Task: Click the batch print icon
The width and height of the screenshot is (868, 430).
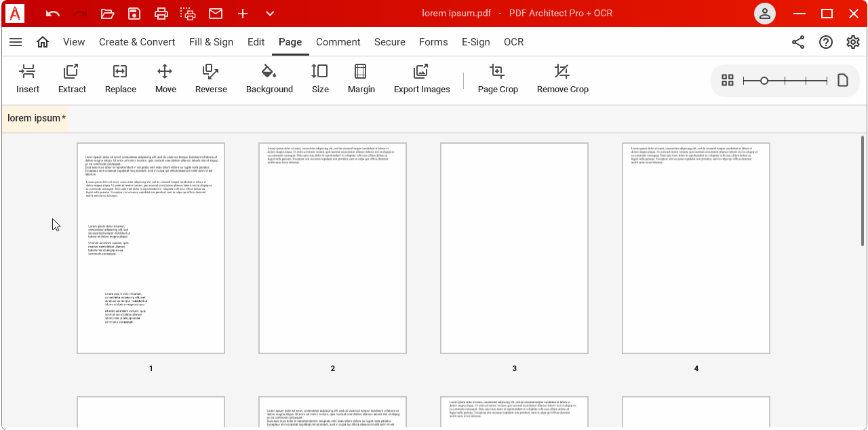Action: [188, 14]
